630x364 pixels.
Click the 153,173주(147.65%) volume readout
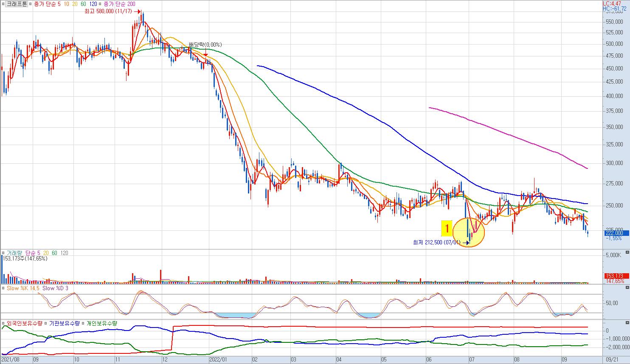25,258
